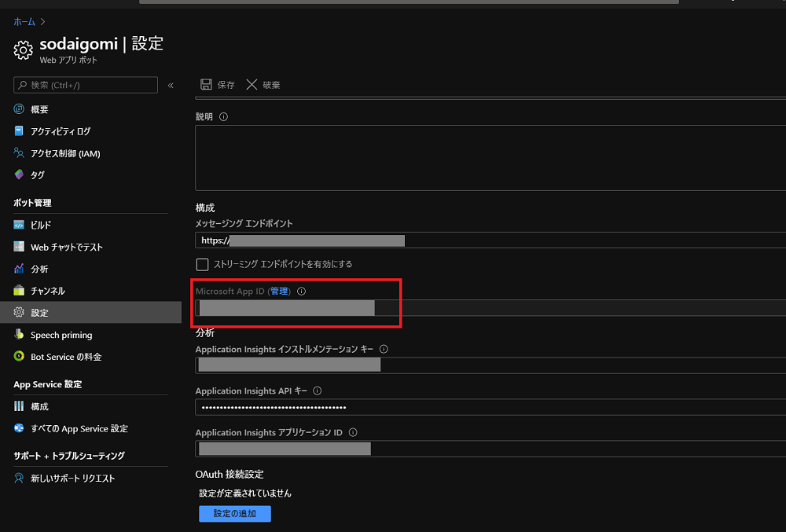Click the settings gear icon beside sodaigomi title

(23, 50)
